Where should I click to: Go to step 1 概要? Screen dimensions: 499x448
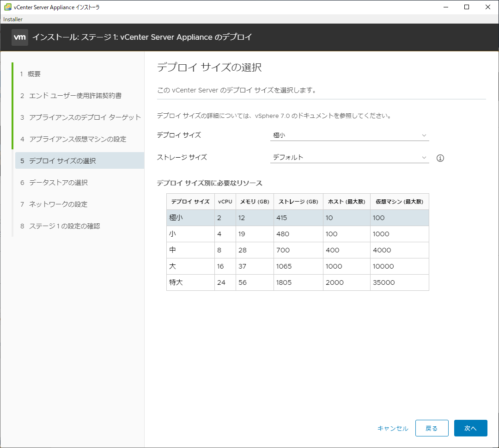[x=30, y=74]
